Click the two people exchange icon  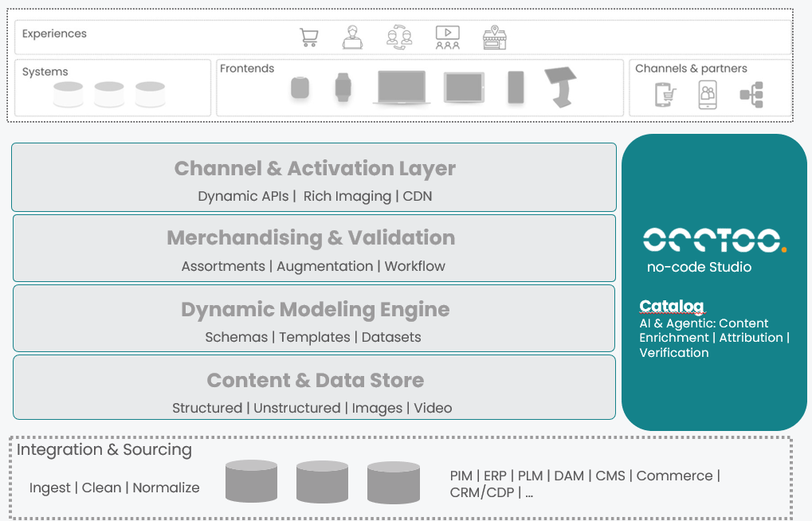(x=399, y=37)
